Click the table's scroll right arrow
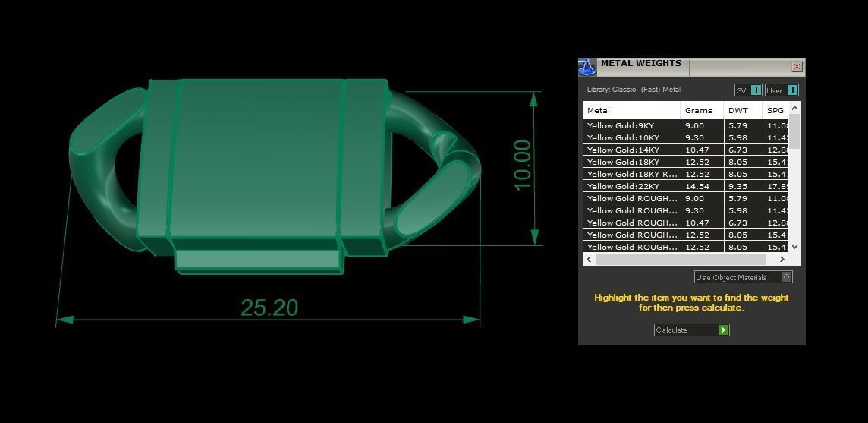 pos(782,259)
